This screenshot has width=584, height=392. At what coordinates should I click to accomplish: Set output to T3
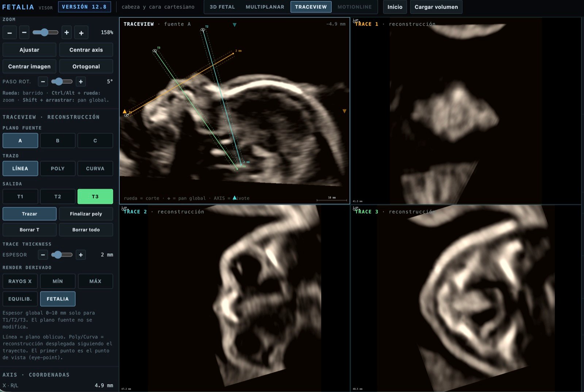[95, 196]
